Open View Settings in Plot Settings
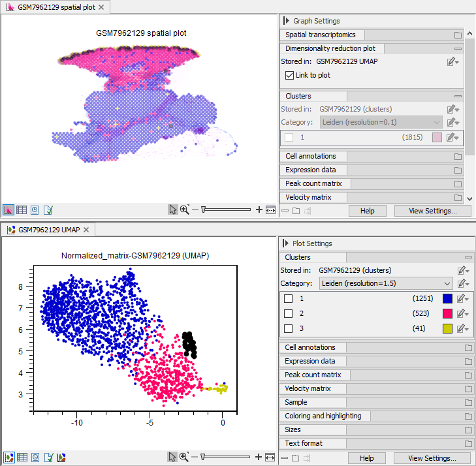Screen dimensions: 476x466 (x=432, y=458)
